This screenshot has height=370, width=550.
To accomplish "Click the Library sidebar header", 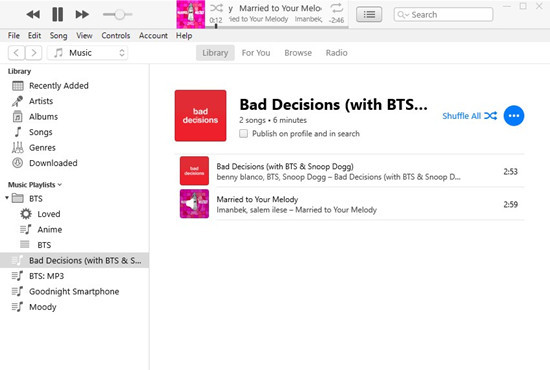I will pyautogui.click(x=19, y=71).
